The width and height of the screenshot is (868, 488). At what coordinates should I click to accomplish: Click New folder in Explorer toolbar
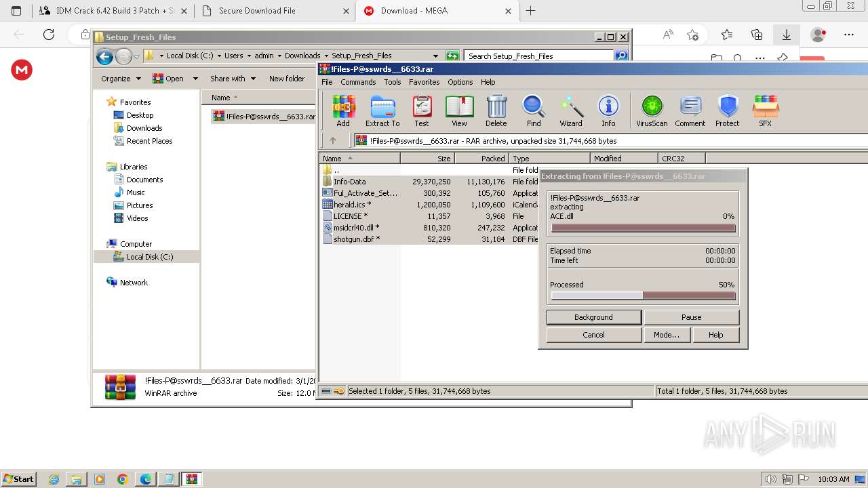click(x=287, y=79)
